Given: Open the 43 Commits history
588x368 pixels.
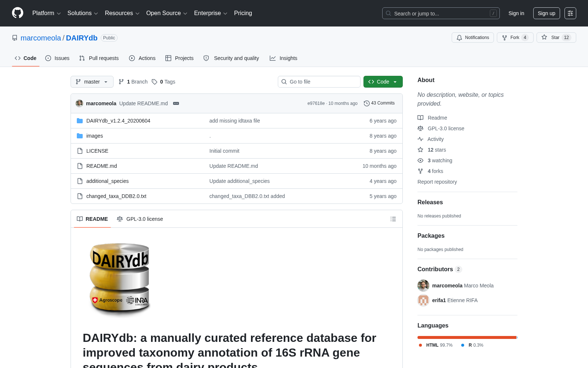Looking at the screenshot, I should [x=379, y=103].
